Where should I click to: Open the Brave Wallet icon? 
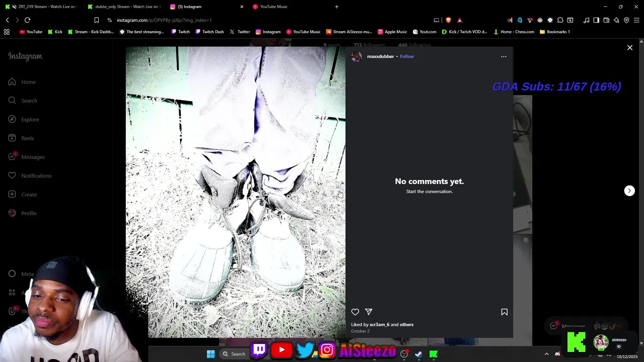(606, 20)
